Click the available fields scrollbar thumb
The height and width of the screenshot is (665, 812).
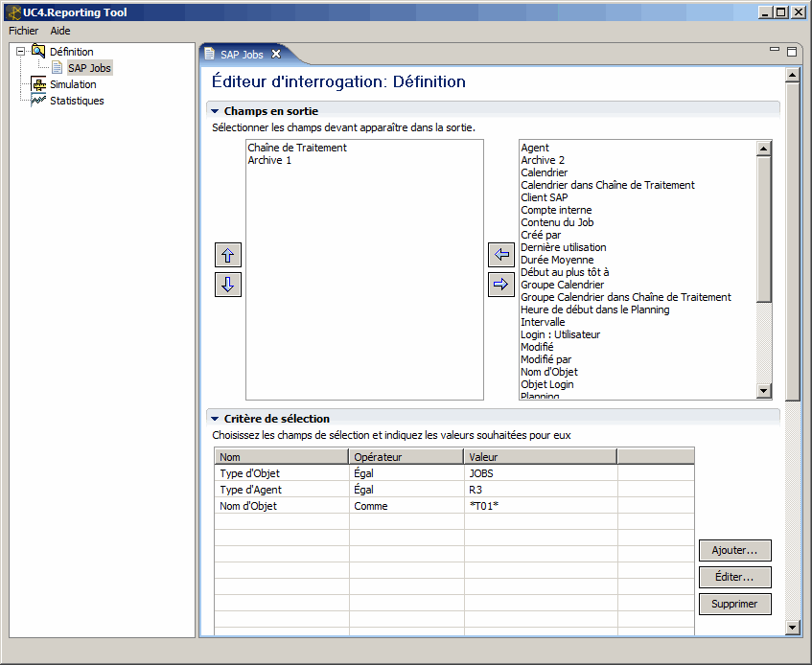pyautogui.click(x=764, y=229)
